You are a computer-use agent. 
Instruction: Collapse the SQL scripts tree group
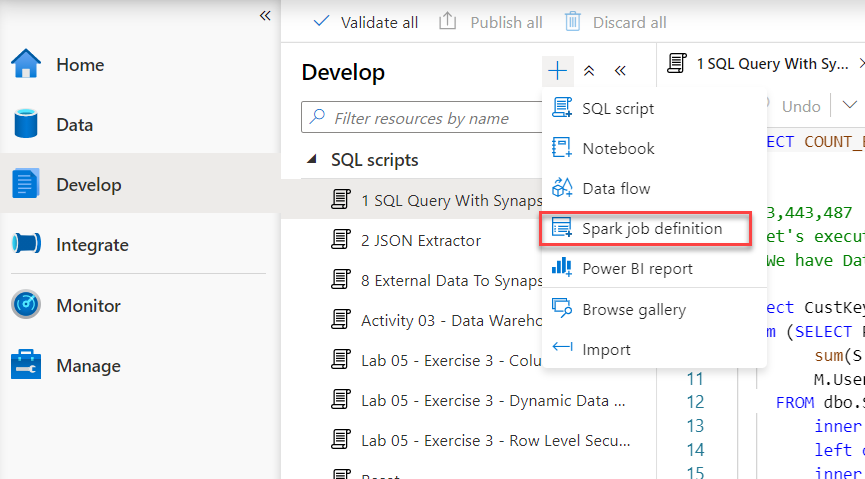[x=313, y=160]
